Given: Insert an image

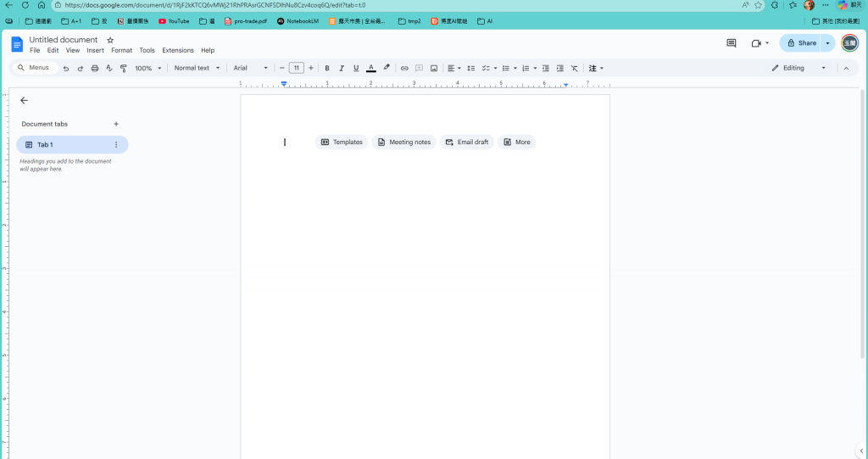Looking at the screenshot, I should coord(434,68).
